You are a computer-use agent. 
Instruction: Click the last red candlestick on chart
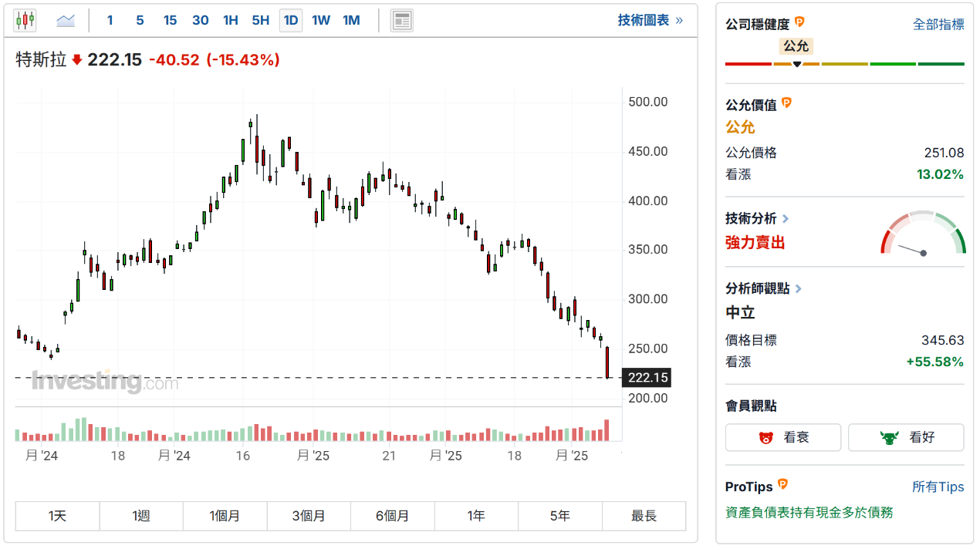(608, 362)
